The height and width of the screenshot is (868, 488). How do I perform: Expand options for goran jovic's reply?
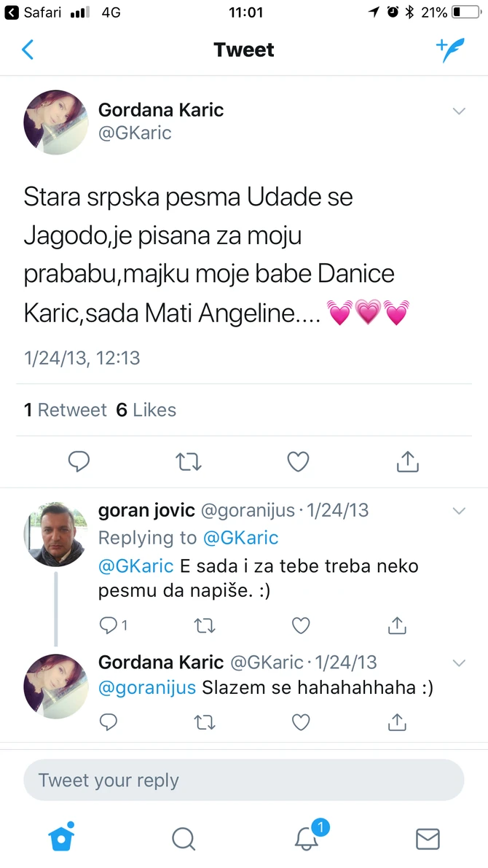tap(459, 511)
